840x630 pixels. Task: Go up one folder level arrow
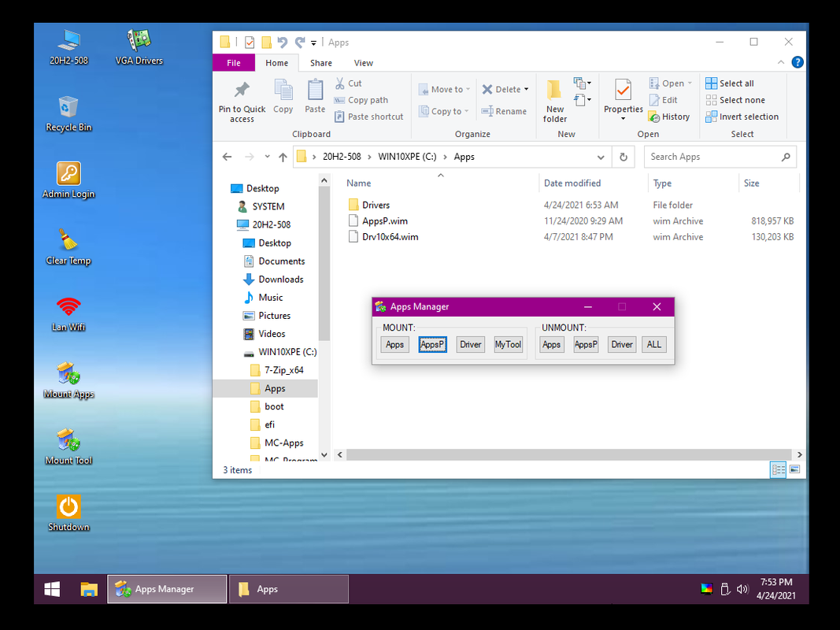click(283, 157)
